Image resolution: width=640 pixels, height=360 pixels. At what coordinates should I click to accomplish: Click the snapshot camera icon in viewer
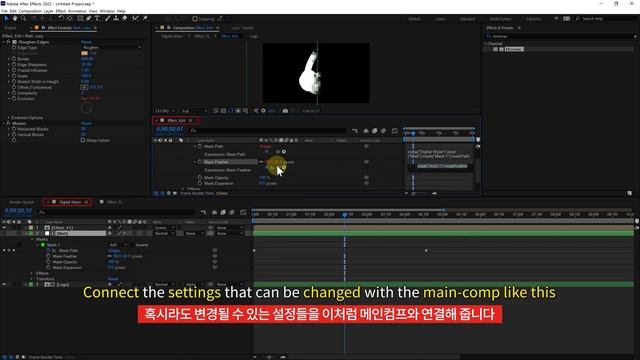(285, 111)
